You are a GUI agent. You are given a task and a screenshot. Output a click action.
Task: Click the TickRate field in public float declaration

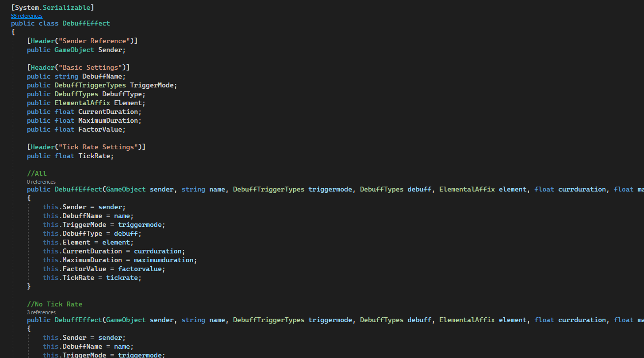click(x=94, y=156)
